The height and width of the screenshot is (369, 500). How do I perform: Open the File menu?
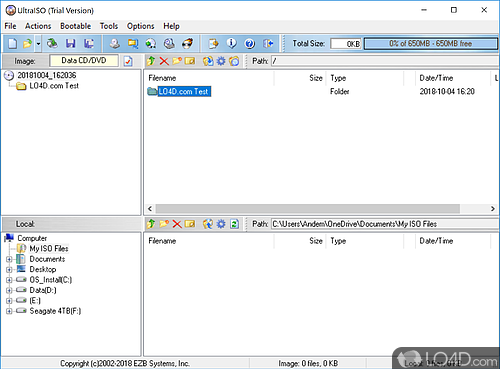pyautogui.click(x=10, y=26)
